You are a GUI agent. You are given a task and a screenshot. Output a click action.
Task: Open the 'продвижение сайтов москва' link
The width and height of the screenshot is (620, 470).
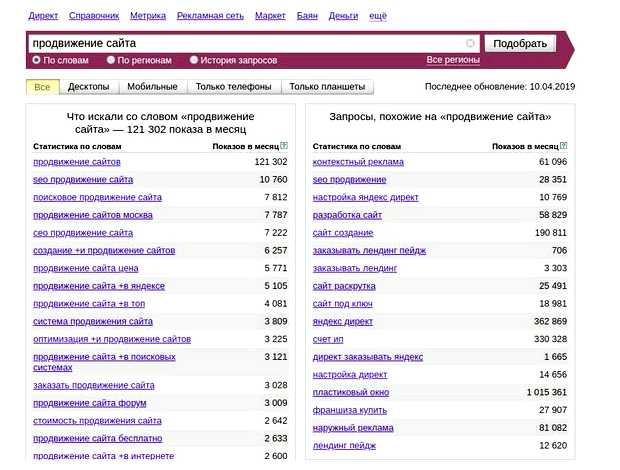(93, 215)
